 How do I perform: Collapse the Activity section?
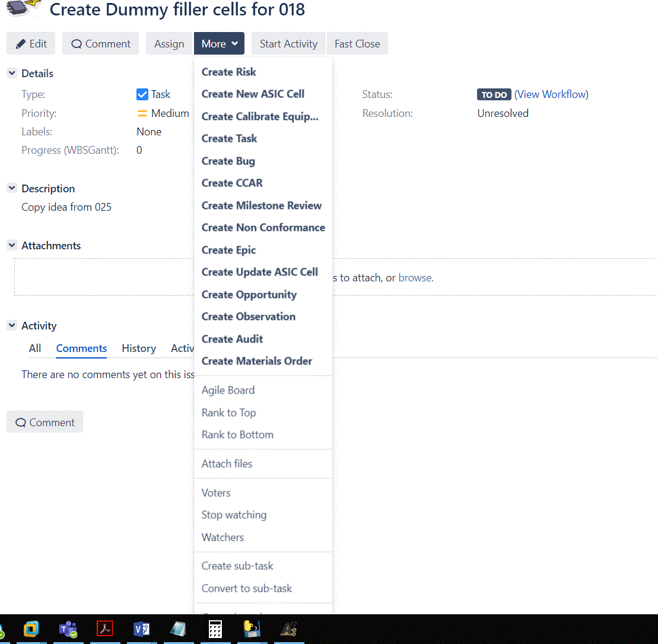(x=11, y=325)
